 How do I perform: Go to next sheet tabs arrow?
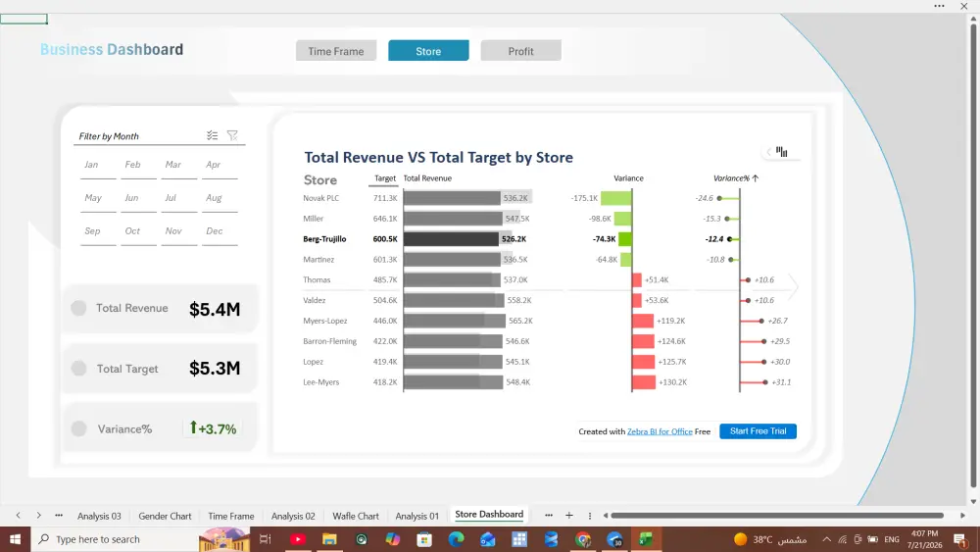coord(39,515)
